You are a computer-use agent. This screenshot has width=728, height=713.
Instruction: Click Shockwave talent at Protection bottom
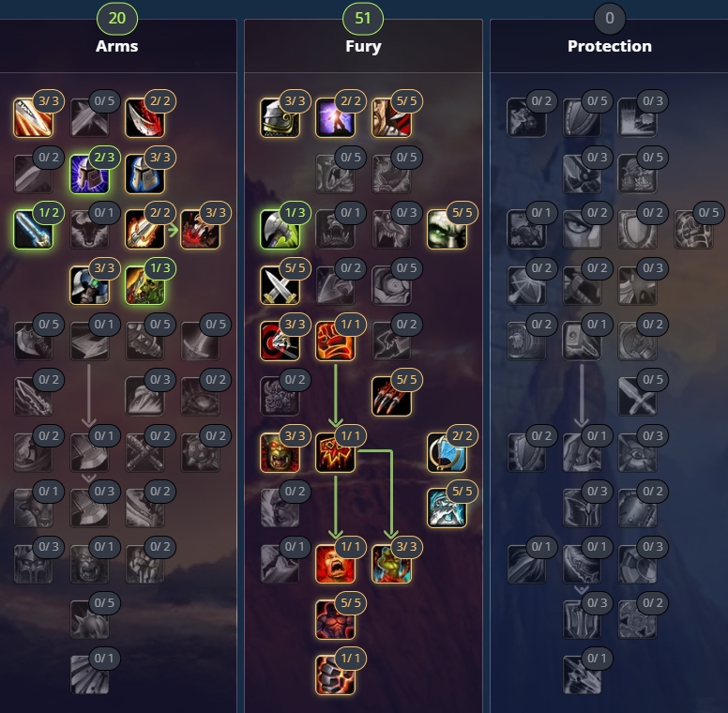coord(582,675)
